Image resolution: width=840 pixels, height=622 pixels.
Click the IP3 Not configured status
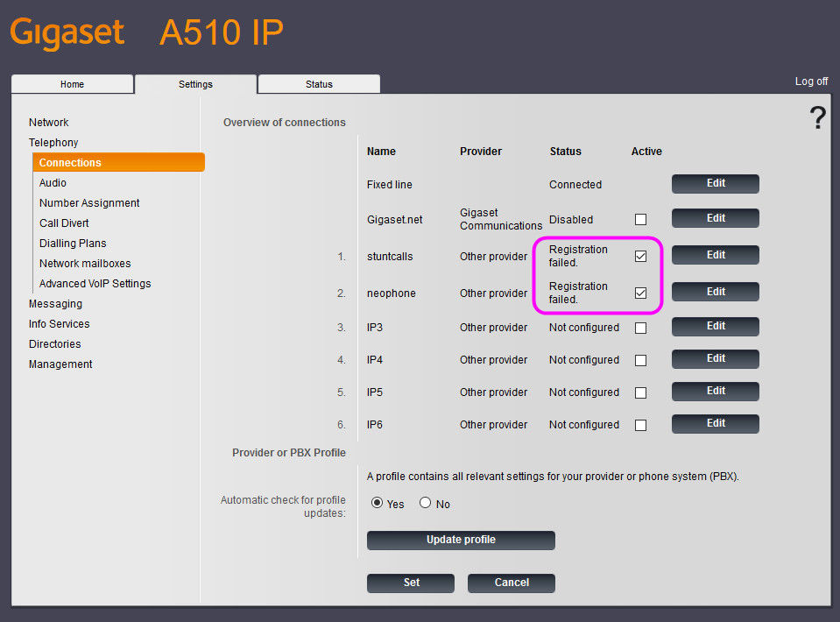click(584, 328)
